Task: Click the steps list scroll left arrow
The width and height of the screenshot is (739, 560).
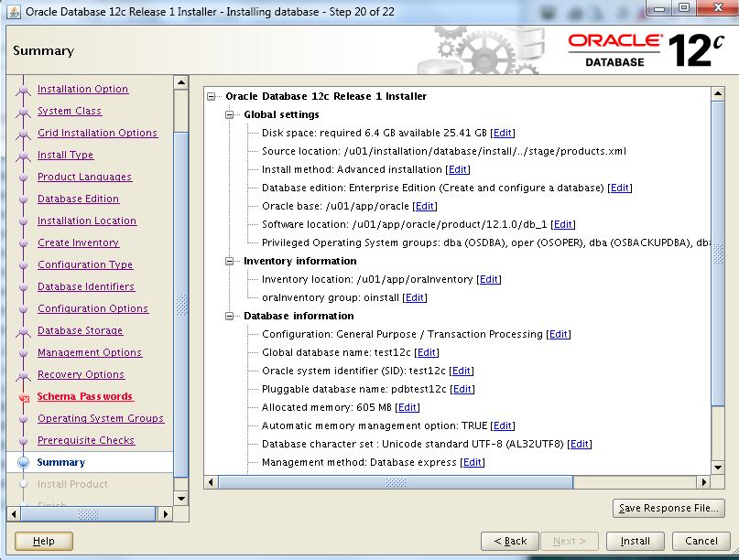Action: click(14, 514)
